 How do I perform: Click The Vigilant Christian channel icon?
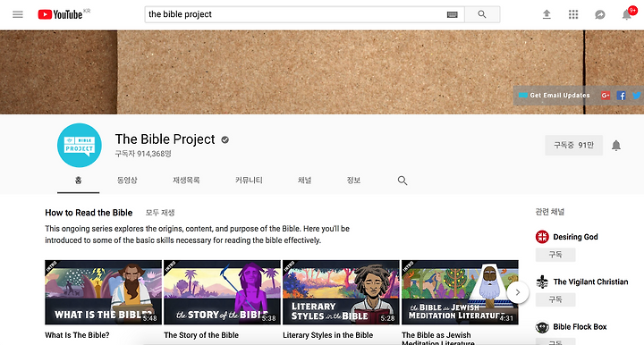(542, 282)
